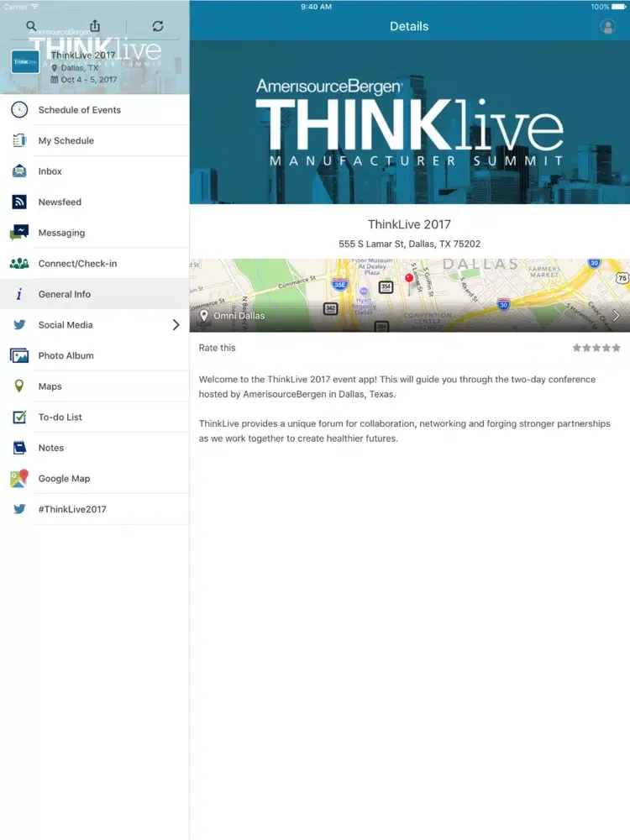This screenshot has height=840, width=630.
Task: Tap the Connect/Check-in people icon
Action: click(19, 264)
